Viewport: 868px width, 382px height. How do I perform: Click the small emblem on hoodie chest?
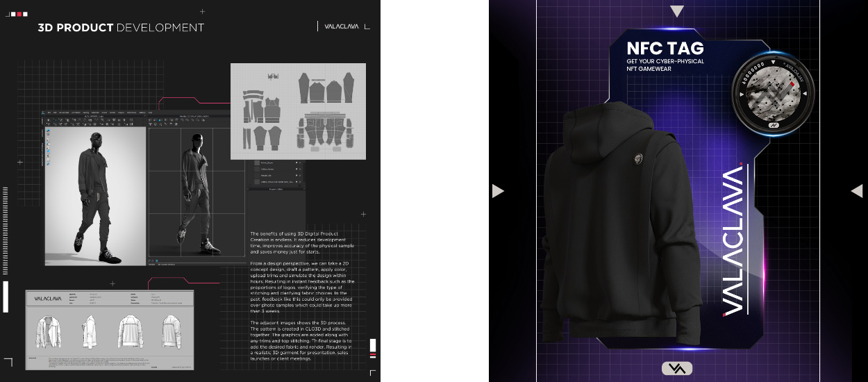pyautogui.click(x=637, y=160)
